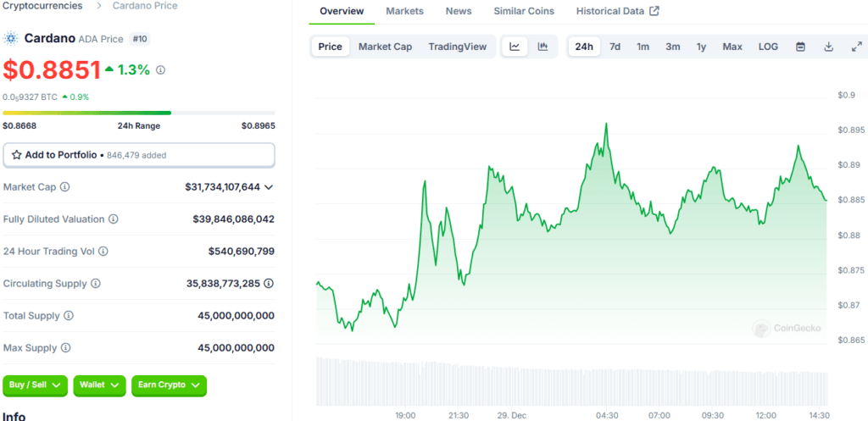868x421 pixels.
Task: Open the Similar Coins tab
Action: pyautogui.click(x=524, y=11)
